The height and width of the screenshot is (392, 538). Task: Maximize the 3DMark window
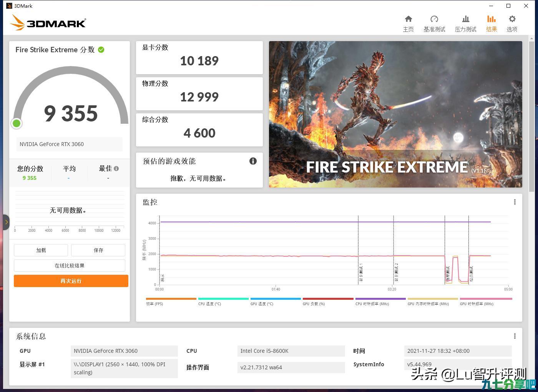tap(508, 6)
